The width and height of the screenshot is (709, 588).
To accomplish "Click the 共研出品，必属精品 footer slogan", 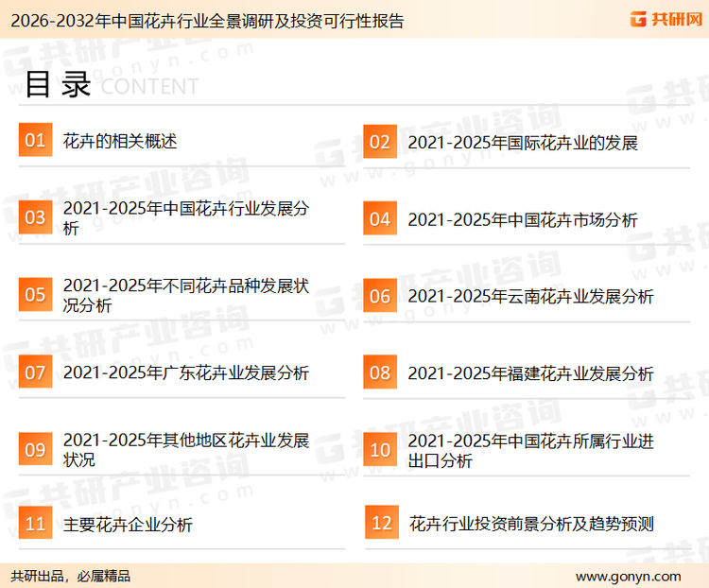I will click(71, 576).
